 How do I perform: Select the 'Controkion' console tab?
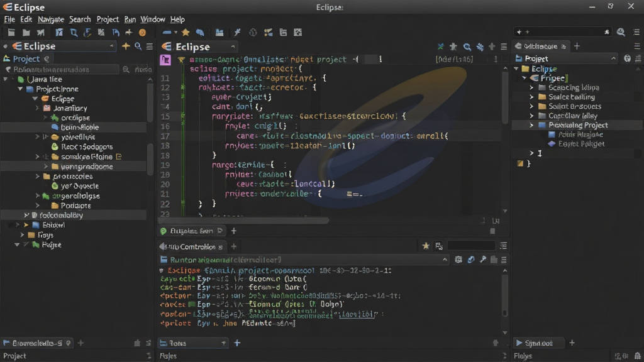(x=192, y=246)
